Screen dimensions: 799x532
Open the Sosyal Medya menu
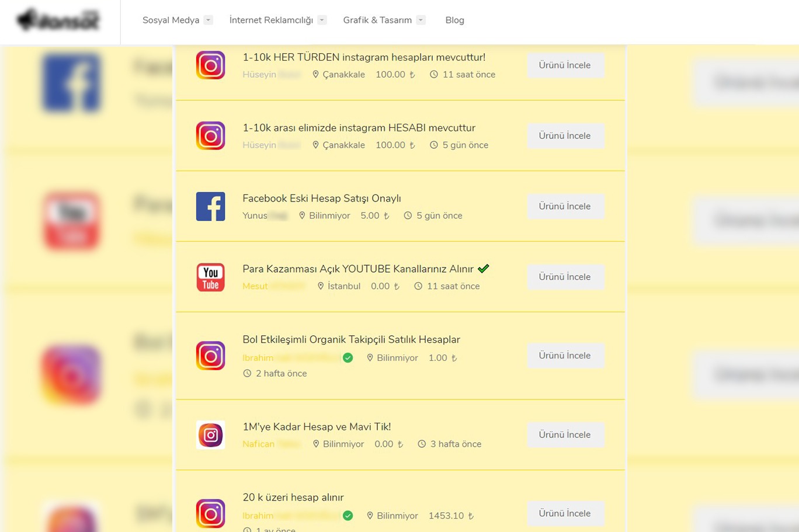[x=171, y=20]
